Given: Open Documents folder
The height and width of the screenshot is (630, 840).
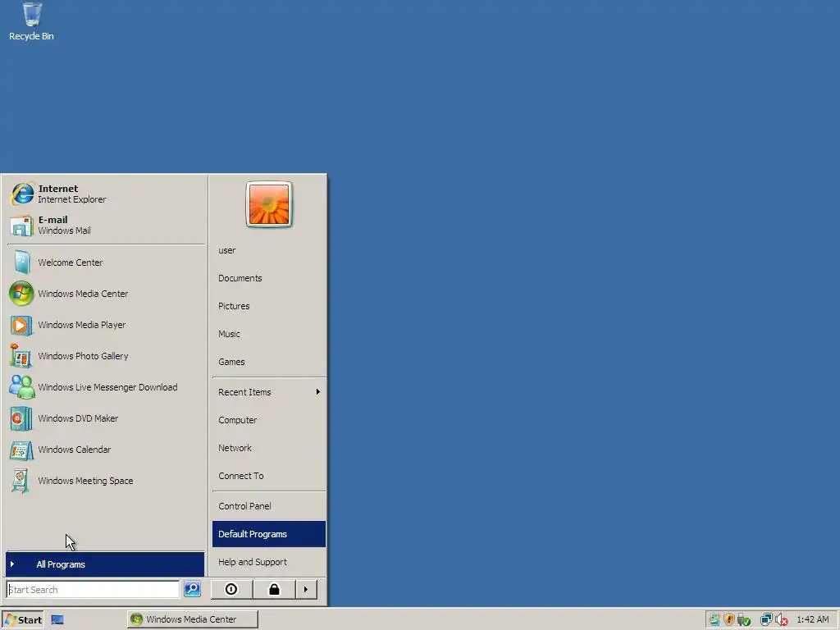Looking at the screenshot, I should point(269,278).
